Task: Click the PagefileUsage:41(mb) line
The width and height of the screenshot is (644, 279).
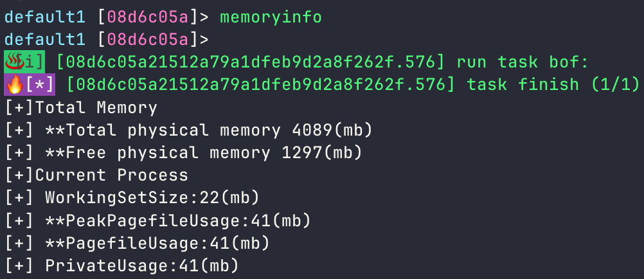Action: 138,243
